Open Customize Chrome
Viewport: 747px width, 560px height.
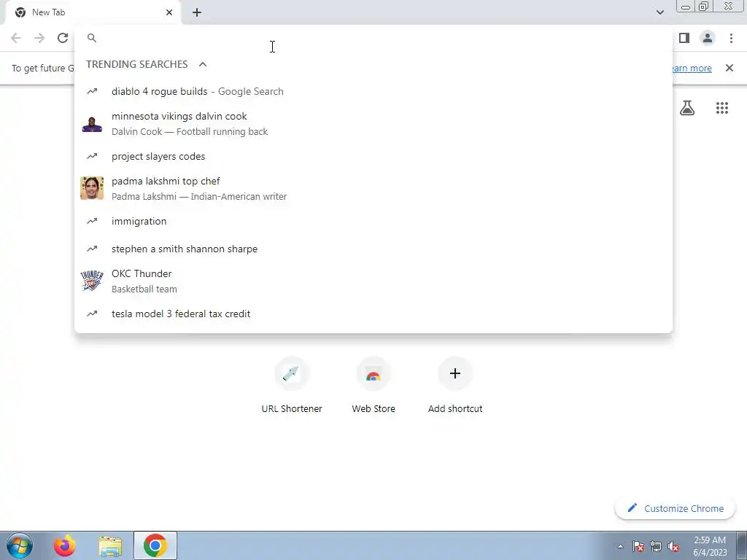click(675, 508)
